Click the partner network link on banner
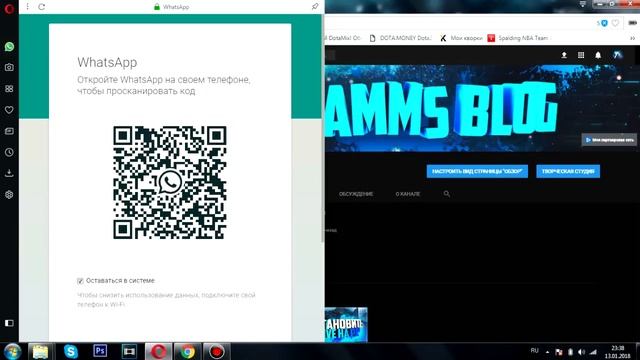Image resolution: width=640 pixels, height=360 pixels. click(x=609, y=140)
